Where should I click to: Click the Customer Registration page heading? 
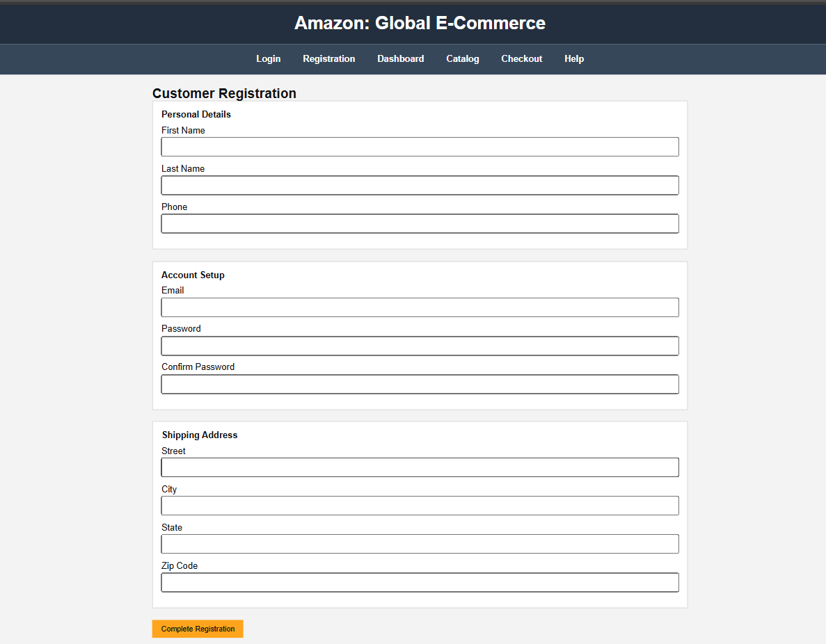pos(224,93)
